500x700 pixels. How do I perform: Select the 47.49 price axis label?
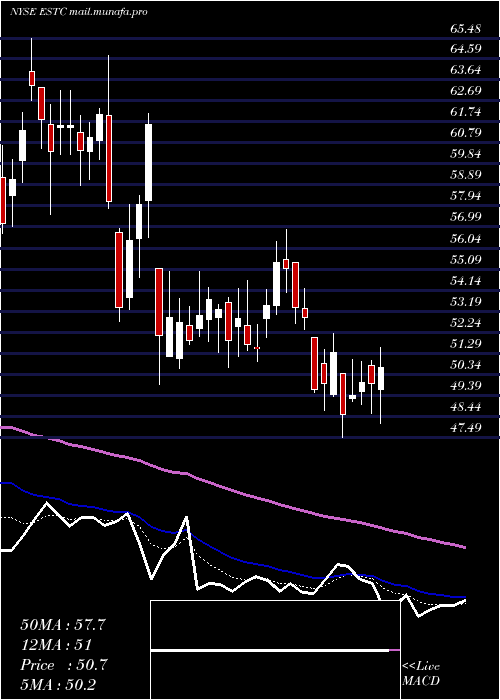[466, 428]
